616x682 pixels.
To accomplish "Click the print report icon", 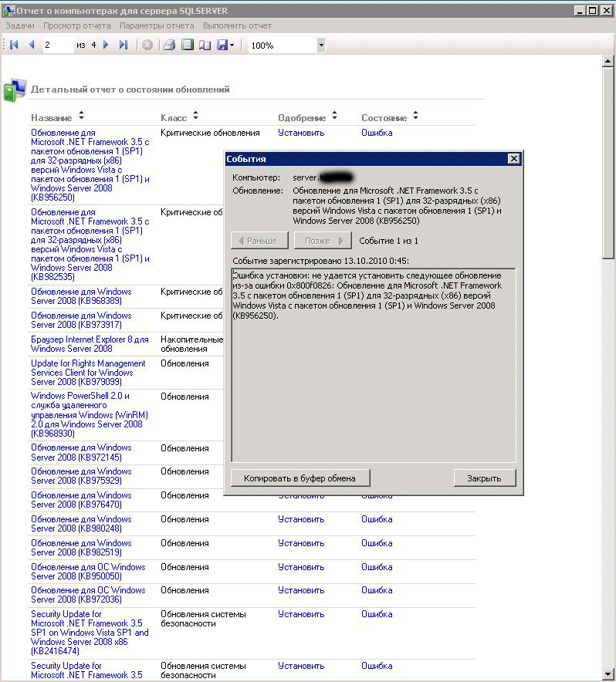I will pyautogui.click(x=169, y=45).
